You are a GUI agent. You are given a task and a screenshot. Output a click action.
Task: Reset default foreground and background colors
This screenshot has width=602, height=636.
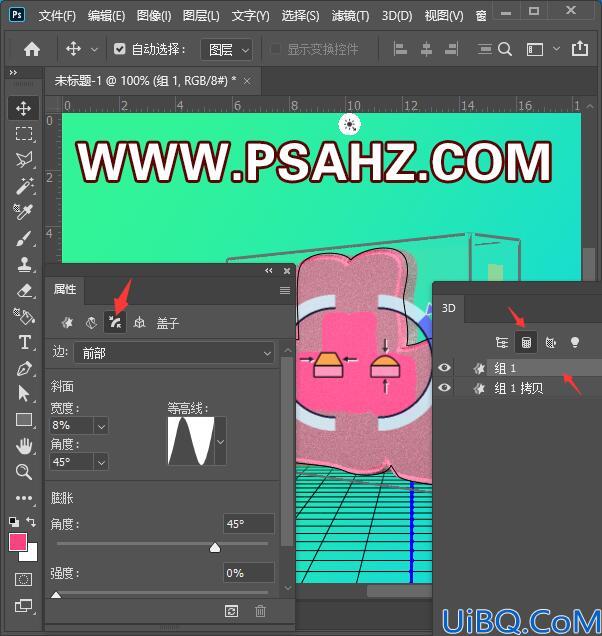click(13, 522)
